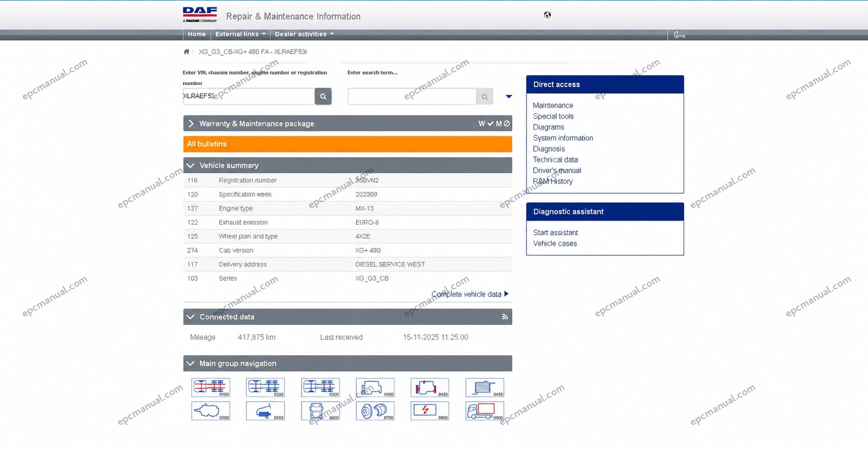The width and height of the screenshot is (868, 453).
Task: Click Start assistant in Diagnostic assistant
Action: (555, 232)
